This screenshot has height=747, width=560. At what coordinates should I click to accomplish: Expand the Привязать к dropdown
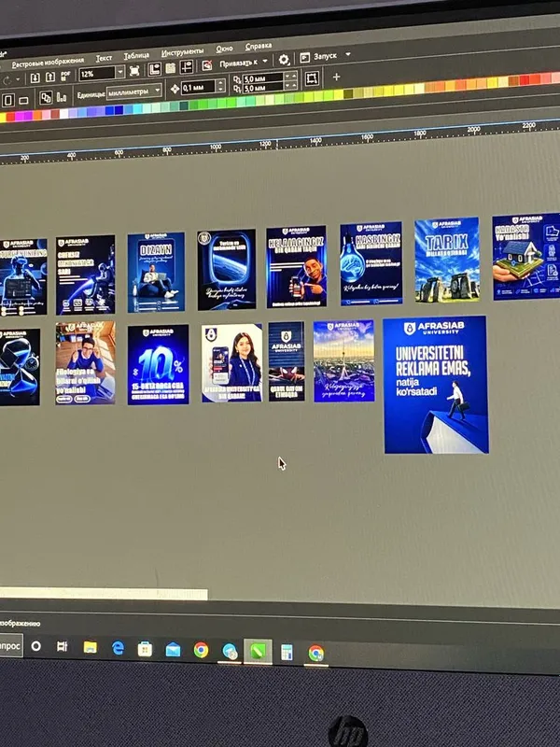click(x=265, y=61)
